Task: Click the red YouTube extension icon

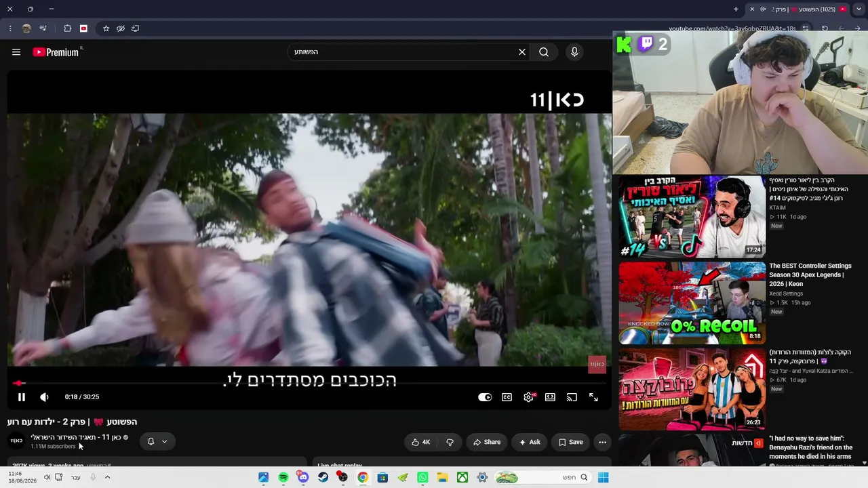Action: (x=83, y=28)
